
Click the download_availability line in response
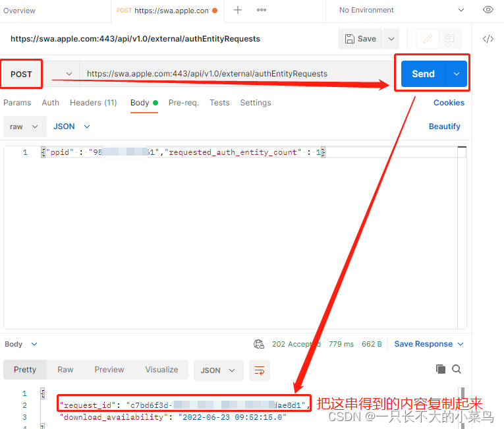(x=173, y=417)
